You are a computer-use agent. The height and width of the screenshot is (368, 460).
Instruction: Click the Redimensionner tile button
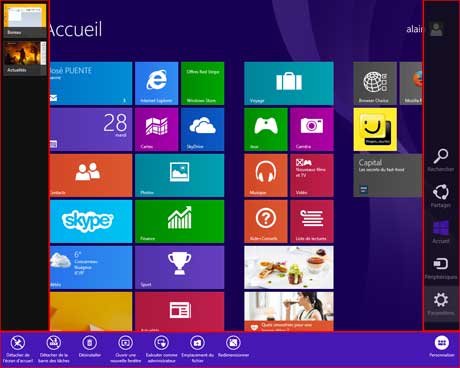pyautogui.click(x=234, y=347)
